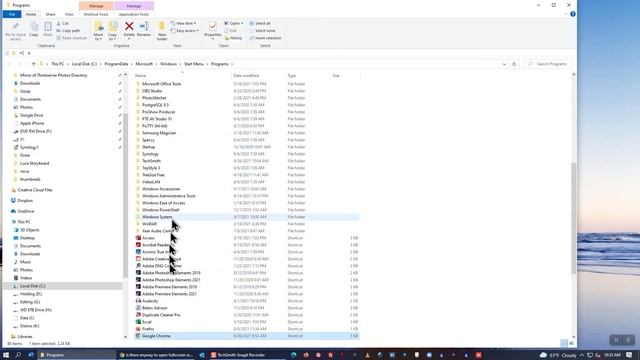This screenshot has width=640, height=360.
Task: Click the Refresh button beside the address bar
Action: 514,64
